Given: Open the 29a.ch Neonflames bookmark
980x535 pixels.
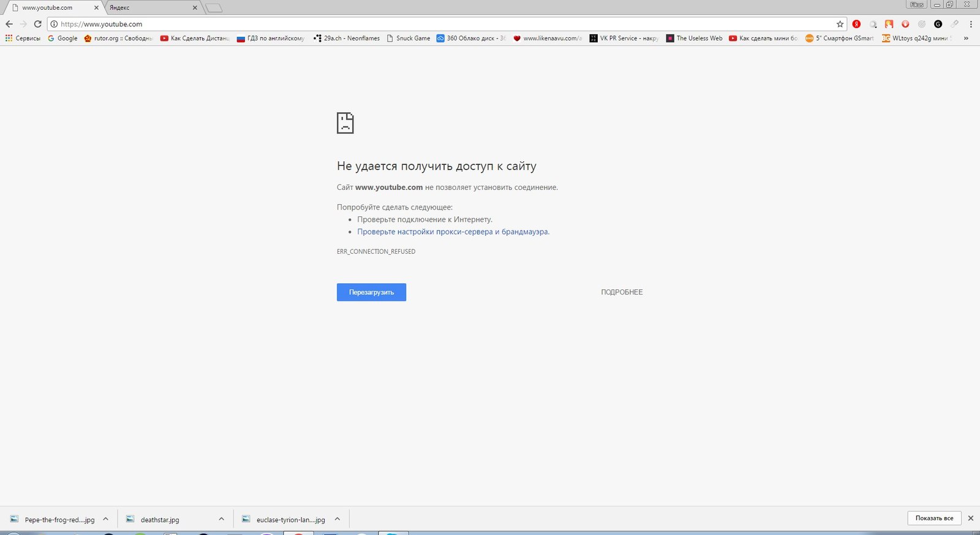Looking at the screenshot, I should tap(347, 38).
